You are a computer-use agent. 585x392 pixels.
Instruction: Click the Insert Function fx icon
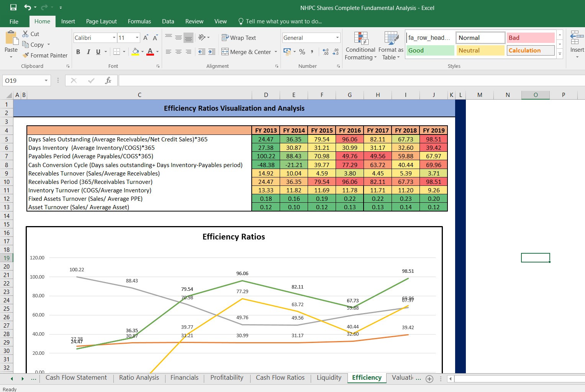pyautogui.click(x=108, y=80)
